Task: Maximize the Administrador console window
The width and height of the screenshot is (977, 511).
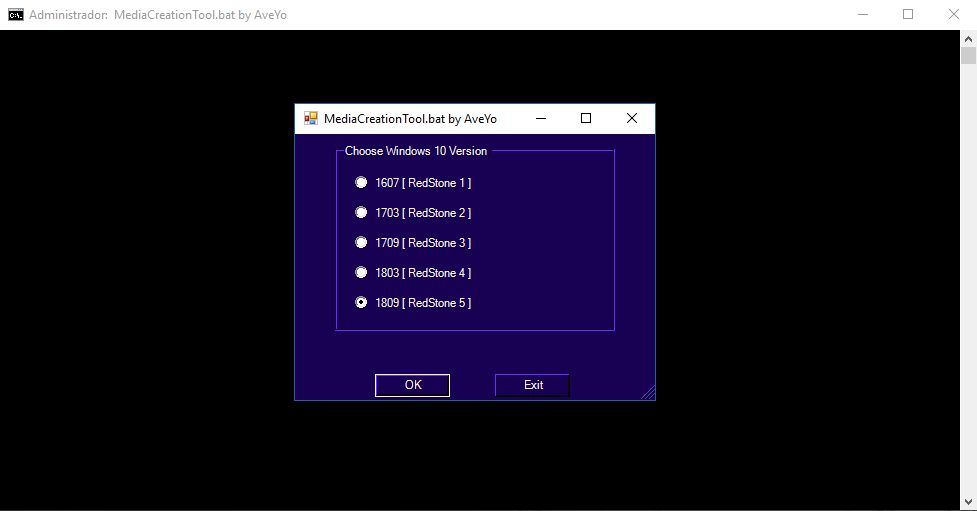Action: pos(908,14)
